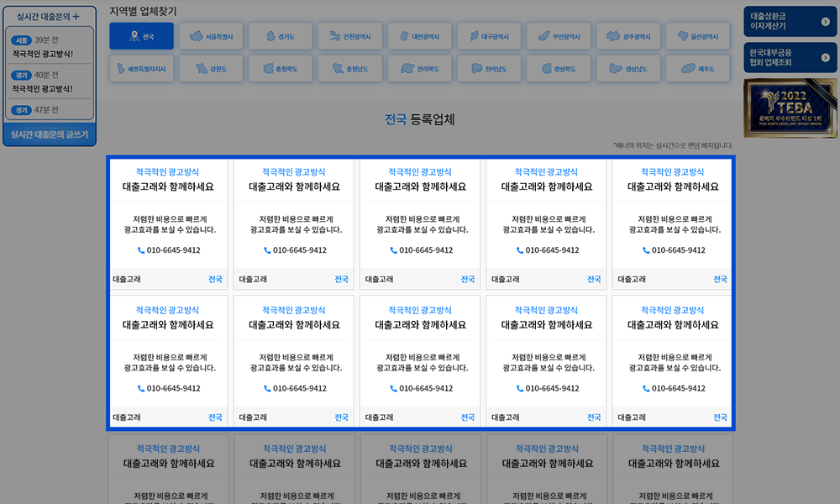Select the 경상북도 region button

(x=560, y=69)
